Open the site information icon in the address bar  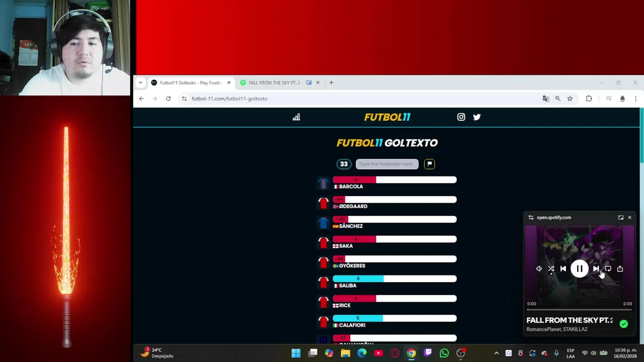(184, 99)
